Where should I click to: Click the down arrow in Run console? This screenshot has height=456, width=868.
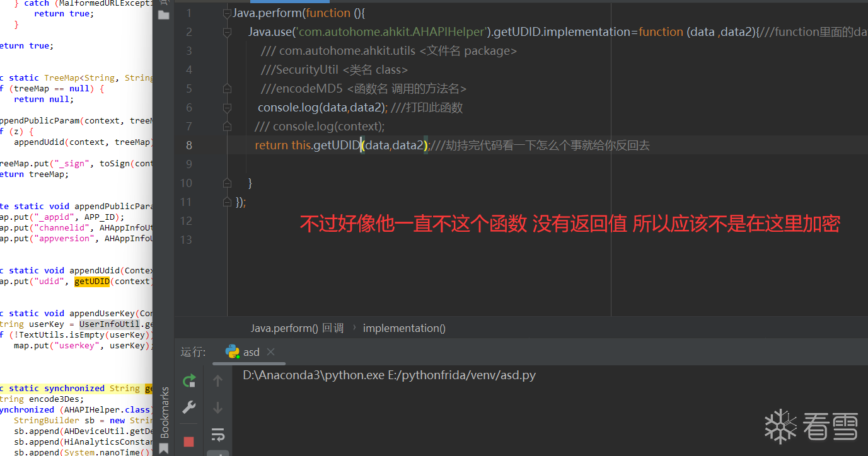(218, 408)
